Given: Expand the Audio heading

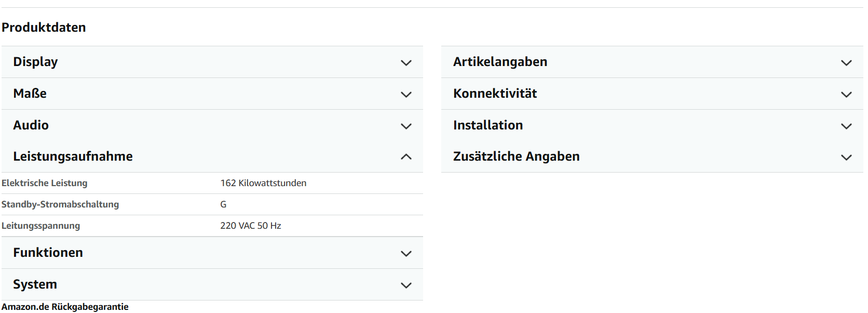Looking at the screenshot, I should pyautogui.click(x=31, y=125).
